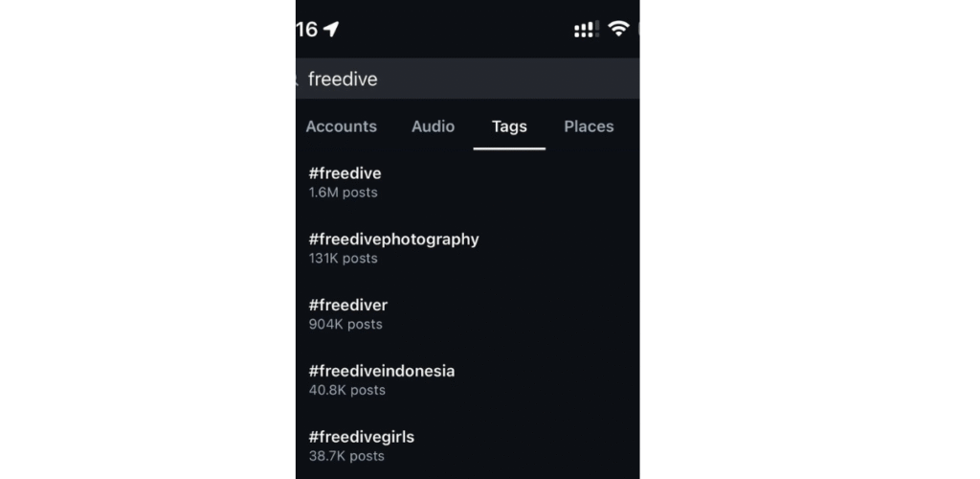Open the #freediveindonesia hashtag

pos(467,379)
